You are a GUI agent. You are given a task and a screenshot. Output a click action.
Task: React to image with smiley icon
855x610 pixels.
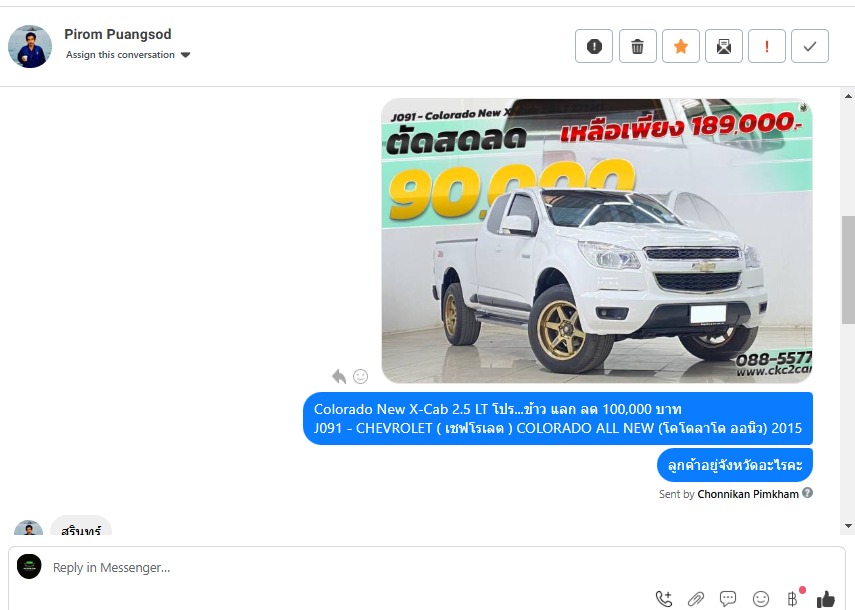click(360, 376)
